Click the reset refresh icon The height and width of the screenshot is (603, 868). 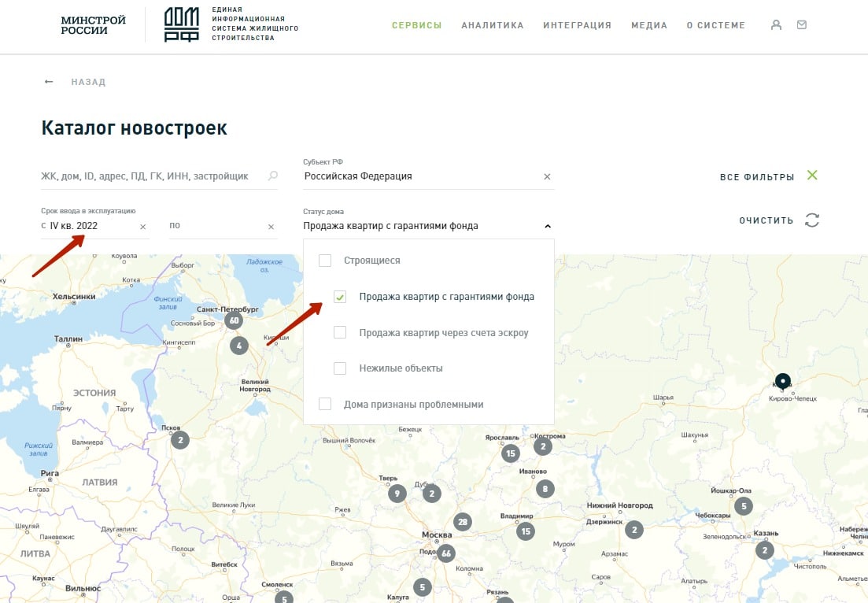tap(812, 220)
